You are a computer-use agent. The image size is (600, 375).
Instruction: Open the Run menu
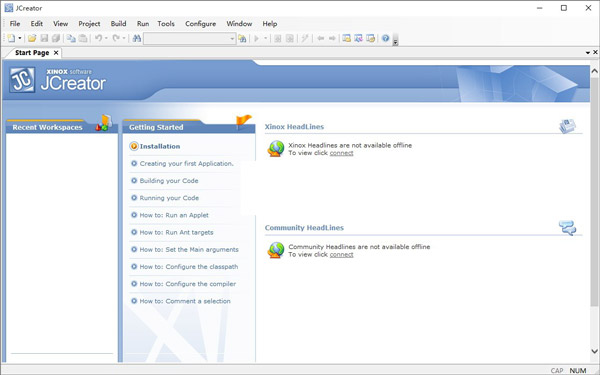coord(143,24)
